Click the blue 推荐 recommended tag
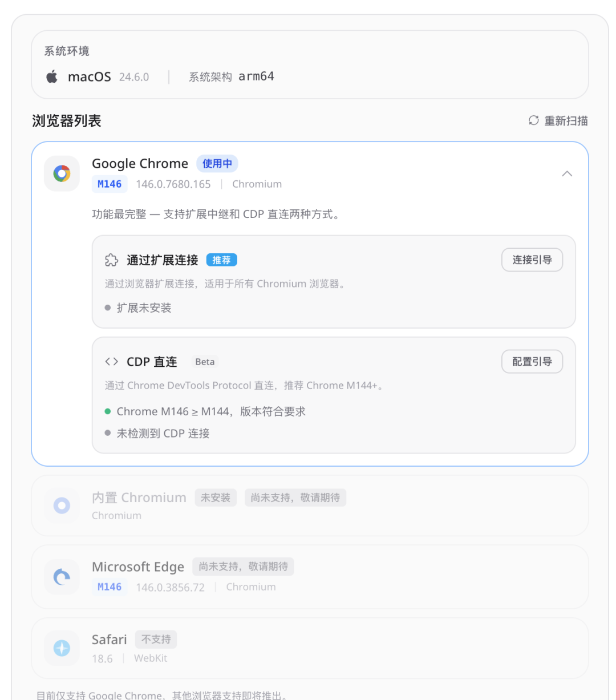The width and height of the screenshot is (616, 700). point(221,260)
